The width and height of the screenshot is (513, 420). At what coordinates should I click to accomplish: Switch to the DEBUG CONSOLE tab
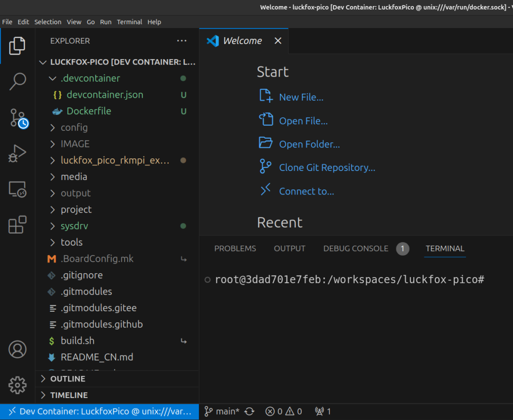[x=356, y=249]
